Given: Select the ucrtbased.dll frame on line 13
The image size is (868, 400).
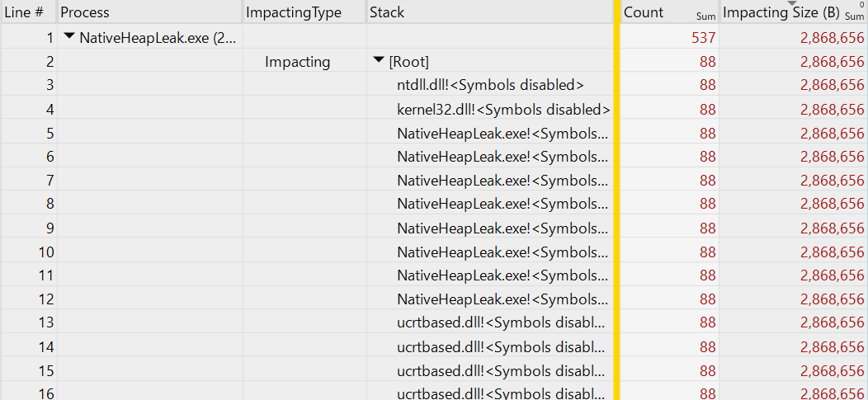Looking at the screenshot, I should tap(500, 322).
